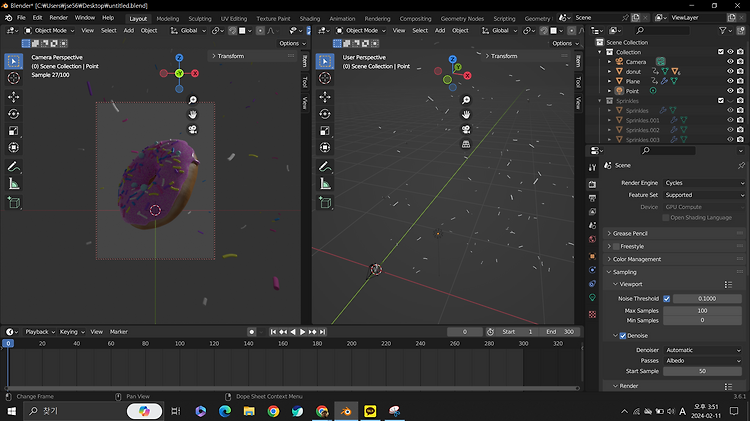Screen dimensions: 750x421
Task: Hide the Camera object in outliner
Action: 730,62
